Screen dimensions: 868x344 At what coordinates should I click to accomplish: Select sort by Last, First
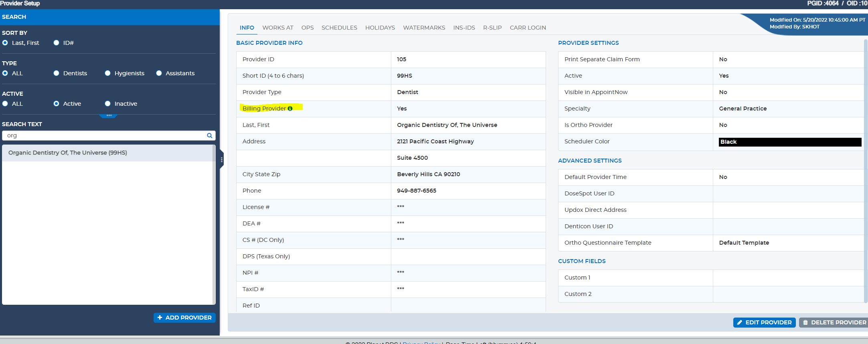point(5,43)
